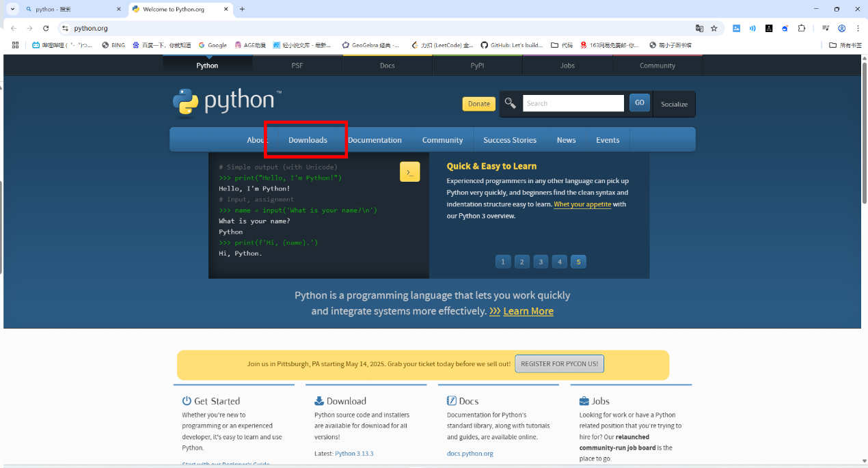868x468 pixels.
Task: Open the Success Stories menu
Action: coord(510,140)
